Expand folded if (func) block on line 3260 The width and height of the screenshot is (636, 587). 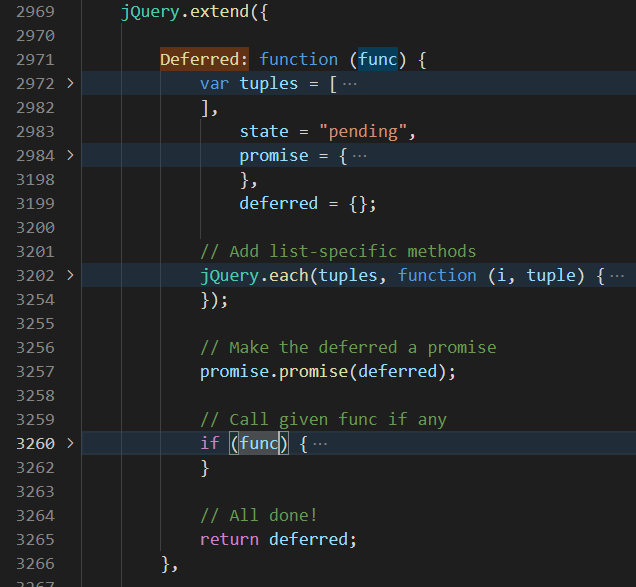70,443
